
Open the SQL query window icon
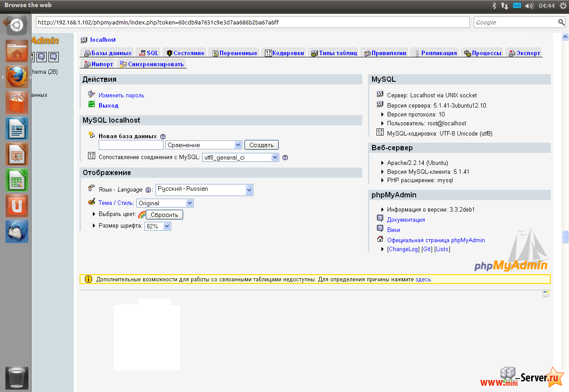coord(53,56)
